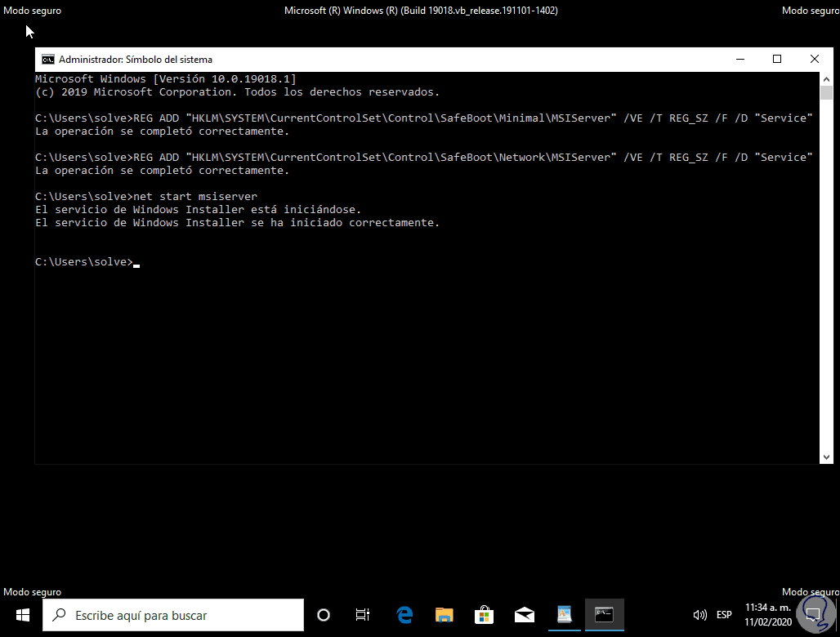
Task: Click the scrollbar up arrow in console
Action: click(x=826, y=79)
